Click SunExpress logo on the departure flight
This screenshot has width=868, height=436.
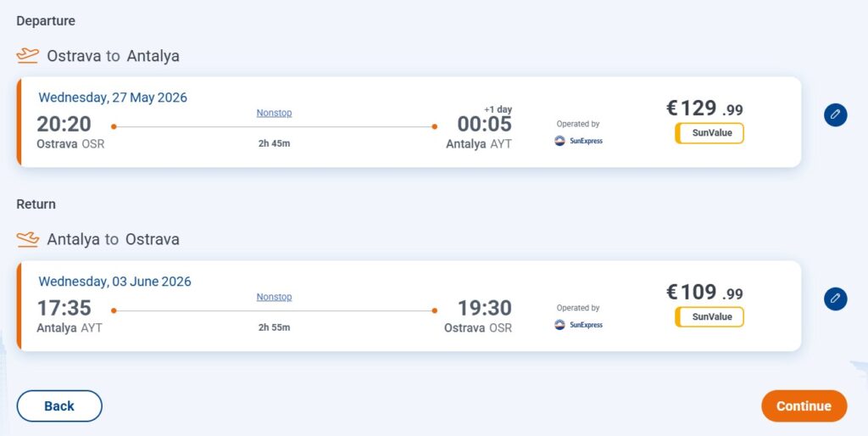coord(578,141)
